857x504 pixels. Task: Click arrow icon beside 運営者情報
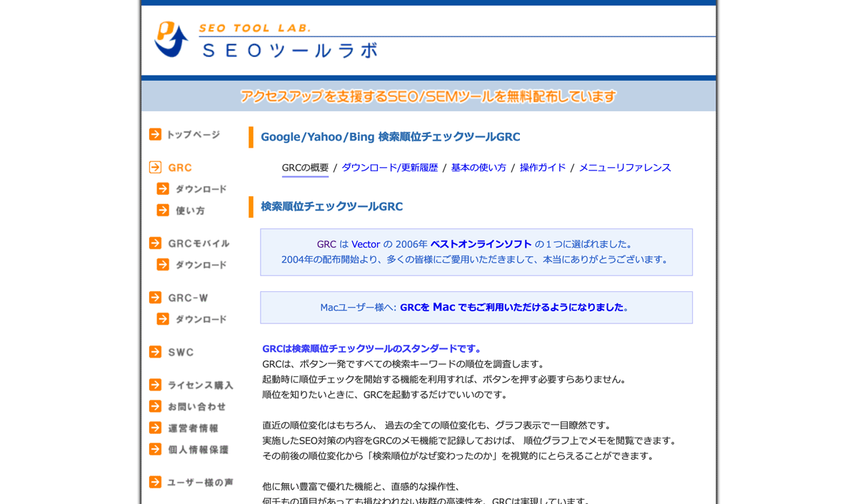click(x=155, y=427)
